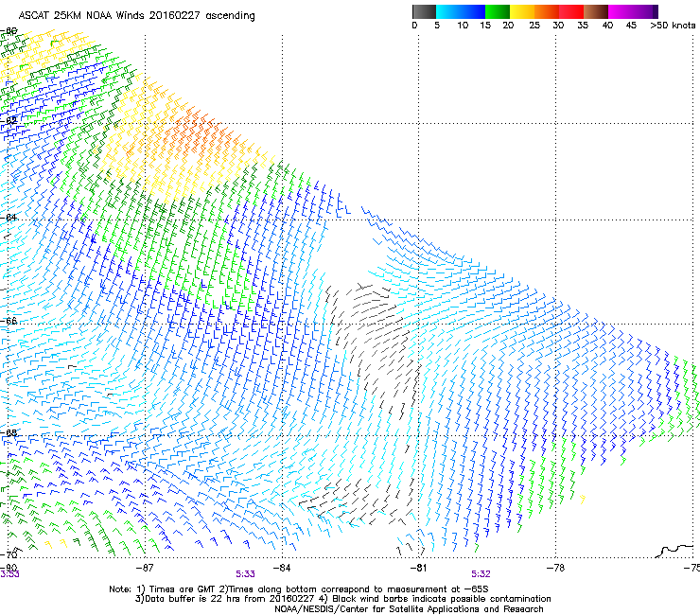Viewport: 700px width, 615px height.
Task: Click the "-87" longitude axis label
Action: pyautogui.click(x=145, y=568)
